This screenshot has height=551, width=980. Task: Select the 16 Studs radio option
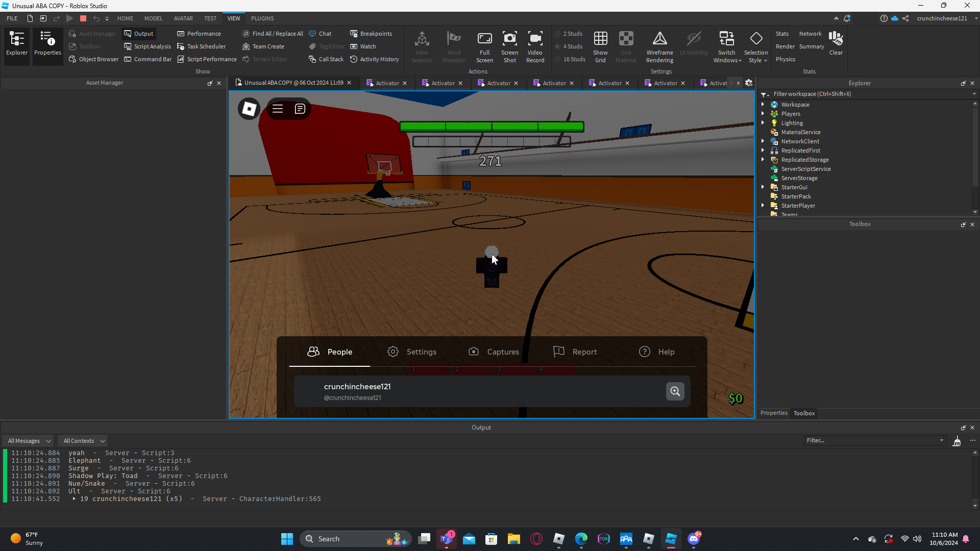(x=558, y=59)
